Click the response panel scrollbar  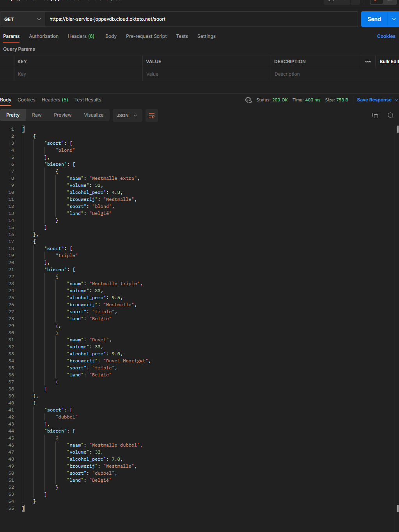[397, 129]
